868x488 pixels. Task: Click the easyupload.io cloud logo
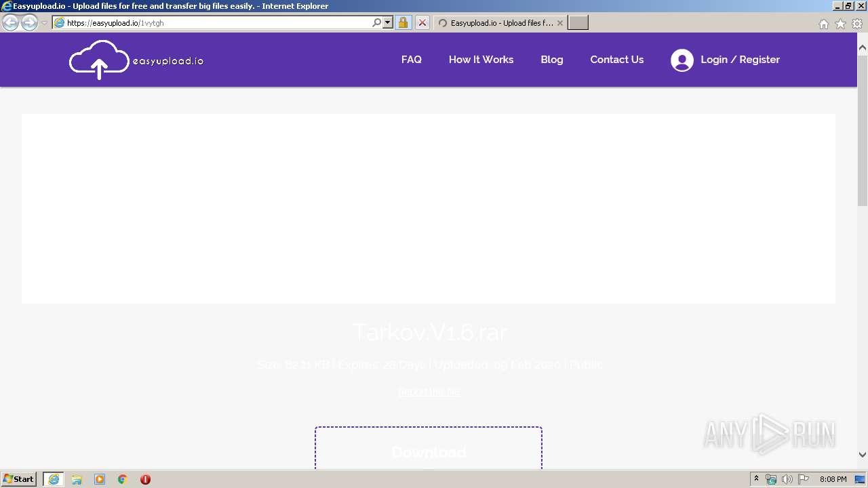click(x=136, y=60)
